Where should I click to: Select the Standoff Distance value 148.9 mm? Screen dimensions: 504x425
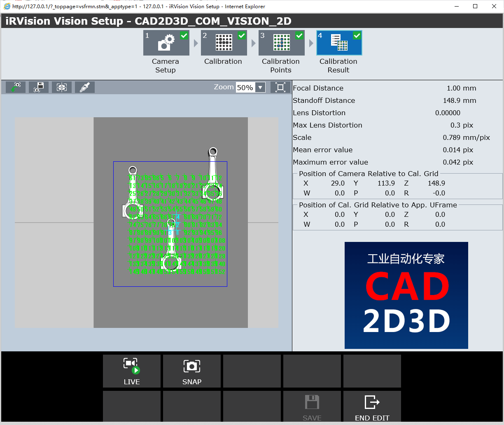pos(460,100)
